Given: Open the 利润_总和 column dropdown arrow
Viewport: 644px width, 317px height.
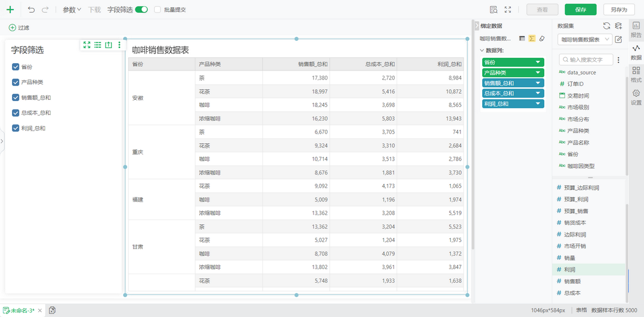Looking at the screenshot, I should pos(538,104).
